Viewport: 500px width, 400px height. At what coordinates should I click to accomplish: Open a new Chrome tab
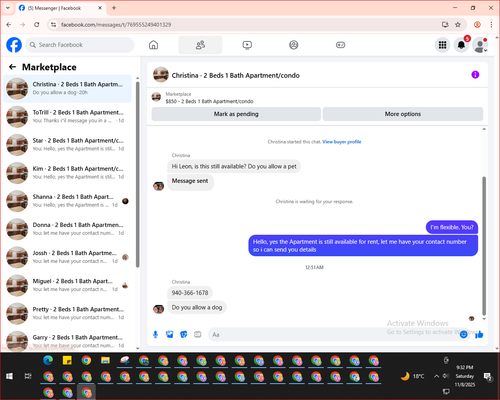[x=114, y=8]
